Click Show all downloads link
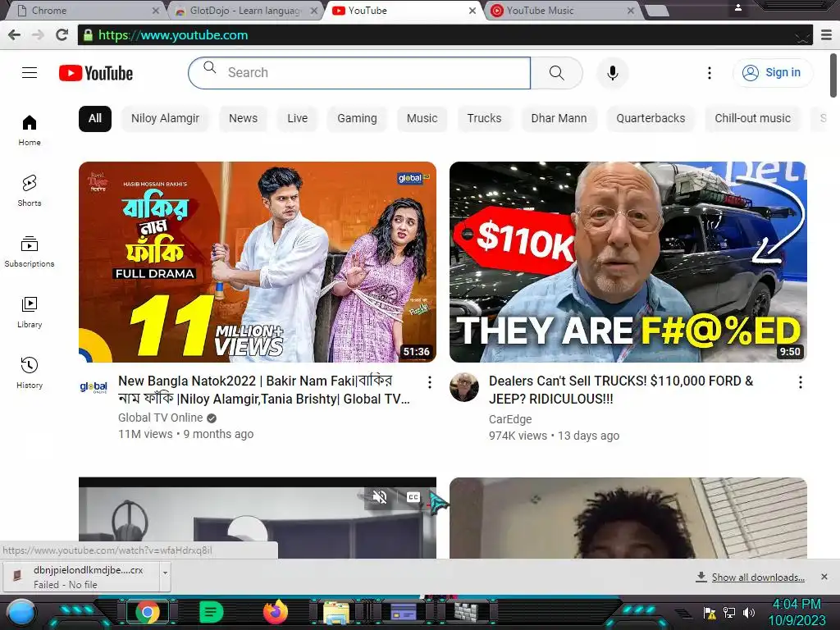Image resolution: width=840 pixels, height=630 pixels. point(757,577)
